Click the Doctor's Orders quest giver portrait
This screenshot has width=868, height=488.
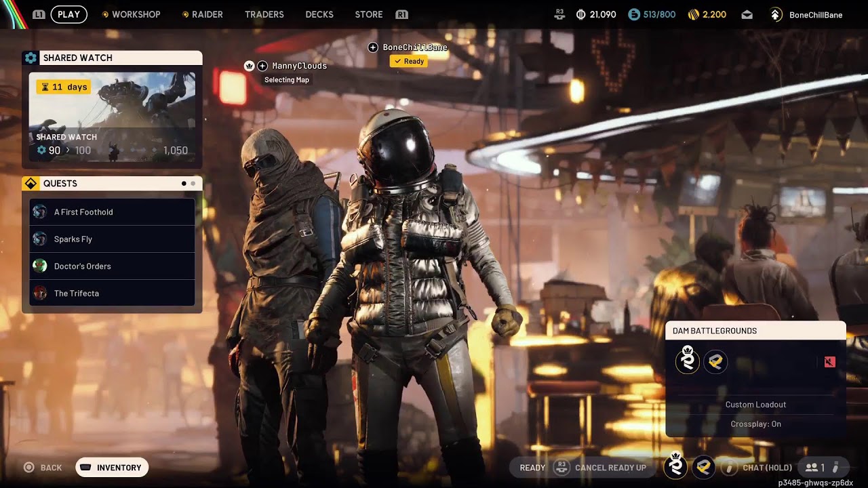point(40,266)
